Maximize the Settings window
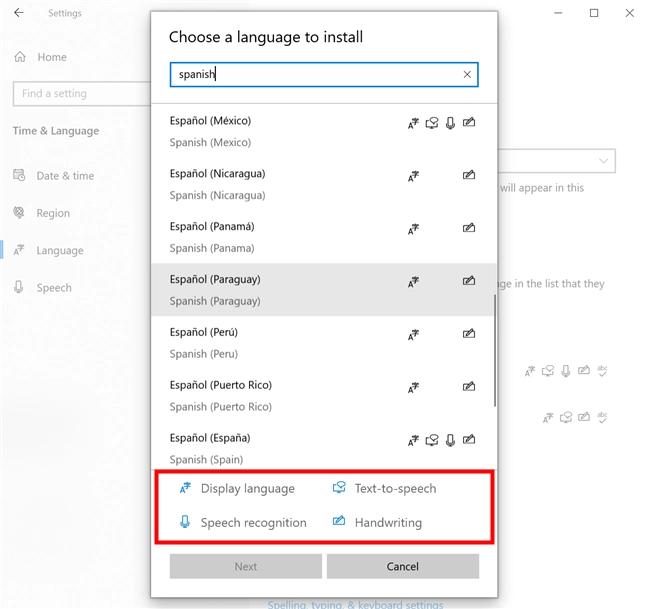 594,13
